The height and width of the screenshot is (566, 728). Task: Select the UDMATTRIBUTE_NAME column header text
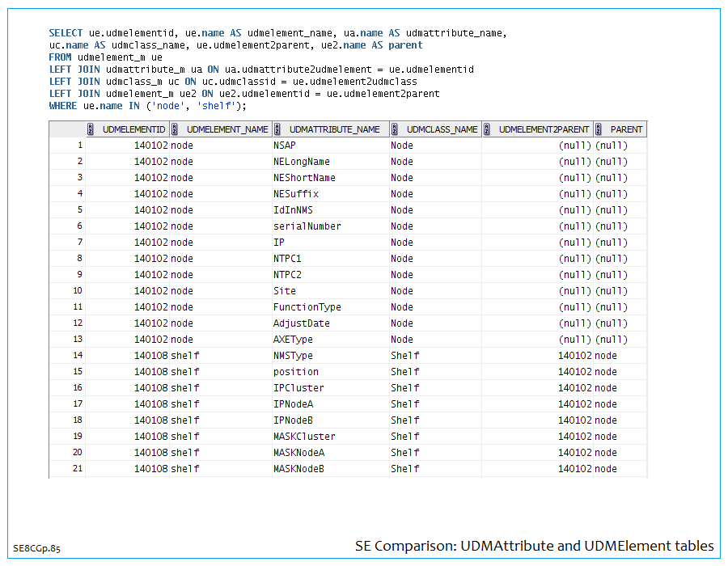(334, 129)
